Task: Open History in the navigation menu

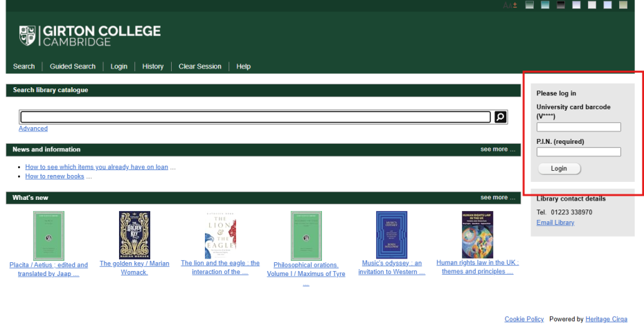Action: [x=153, y=66]
